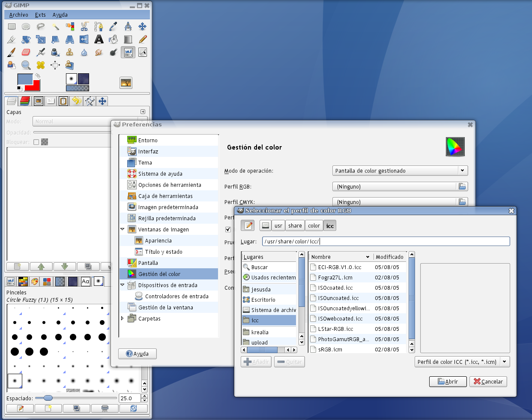Toggle the Bloquear checkbox in Capas panel
Image resolution: width=532 pixels, height=420 pixels.
[36, 142]
